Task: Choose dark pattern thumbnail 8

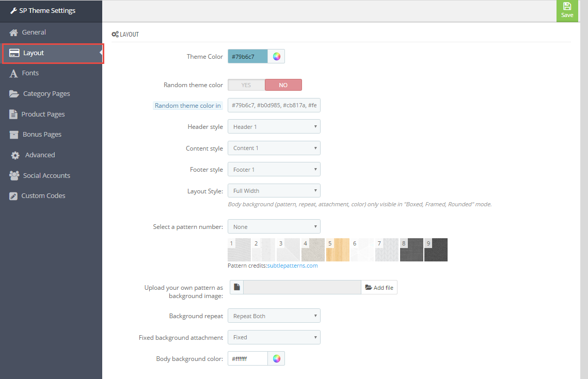Action: click(411, 250)
